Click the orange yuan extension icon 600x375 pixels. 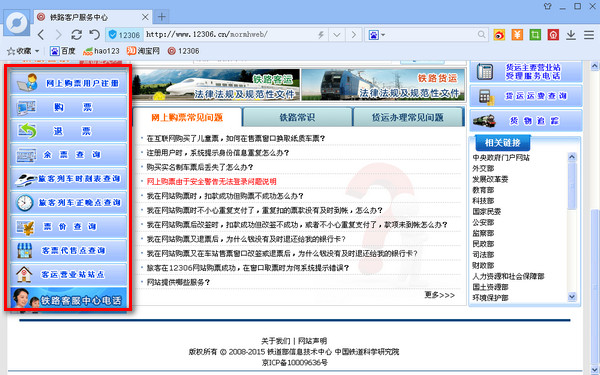click(x=517, y=35)
